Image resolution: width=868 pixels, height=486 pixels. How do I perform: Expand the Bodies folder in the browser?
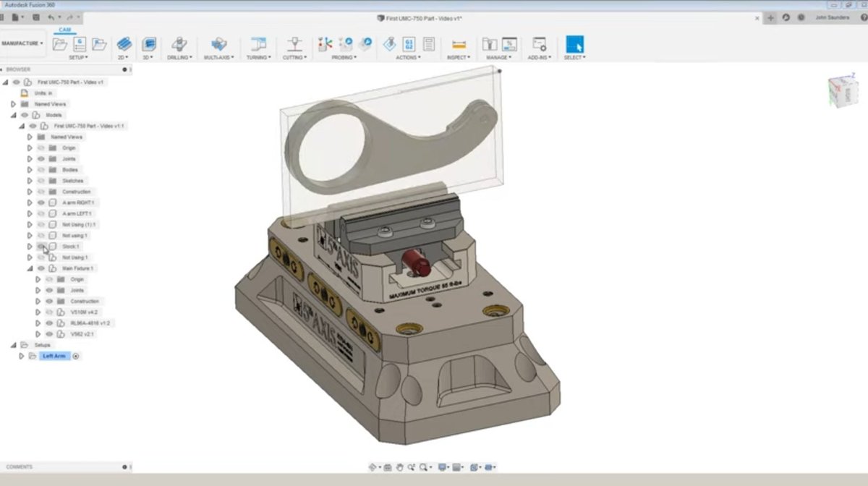30,169
